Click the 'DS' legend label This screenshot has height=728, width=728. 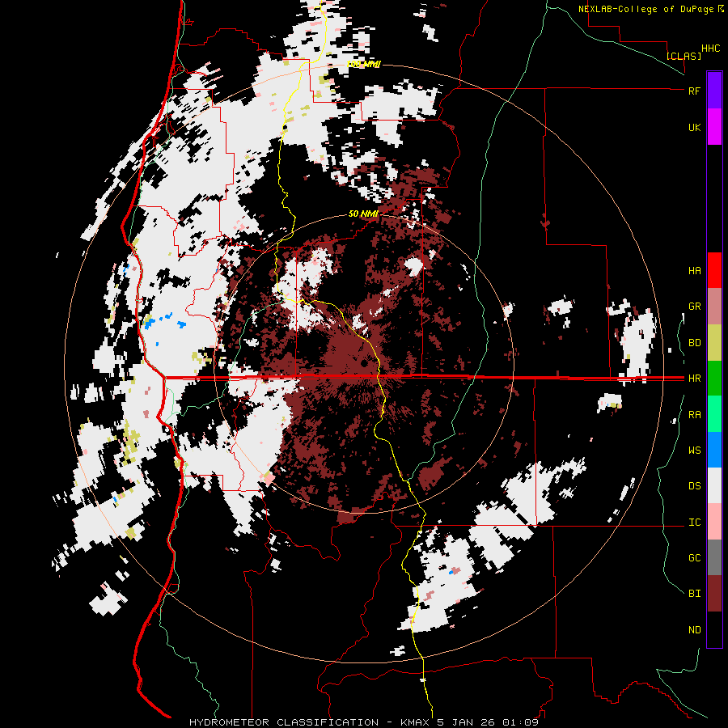tap(694, 486)
